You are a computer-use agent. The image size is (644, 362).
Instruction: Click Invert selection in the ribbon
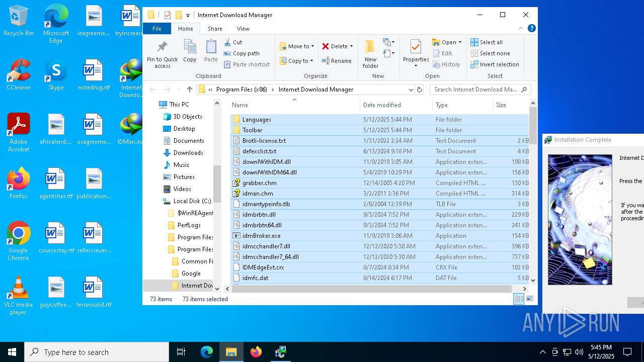(495, 64)
